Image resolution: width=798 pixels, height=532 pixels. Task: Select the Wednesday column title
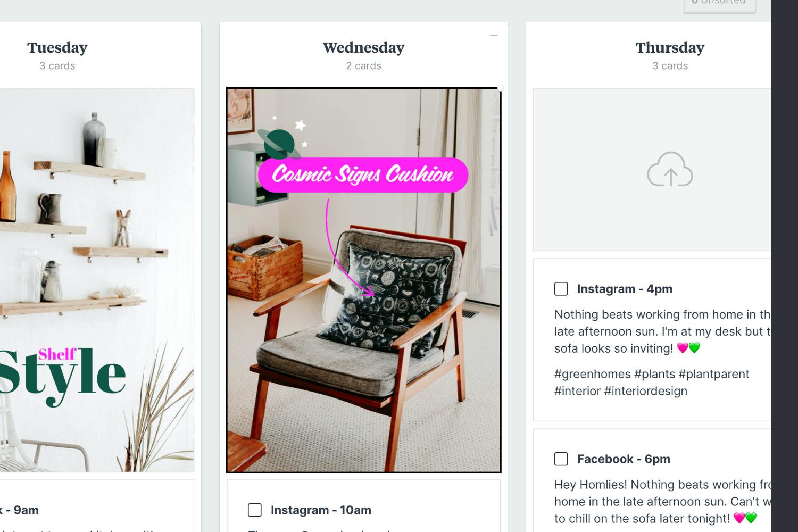tap(364, 48)
